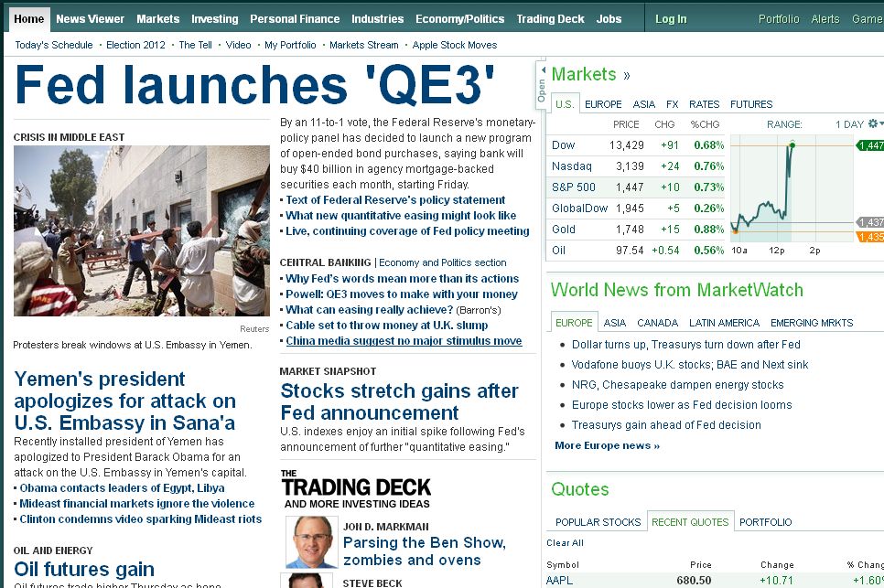
Task: Open Text of Federal Reserve's policy statement
Action: (x=395, y=200)
